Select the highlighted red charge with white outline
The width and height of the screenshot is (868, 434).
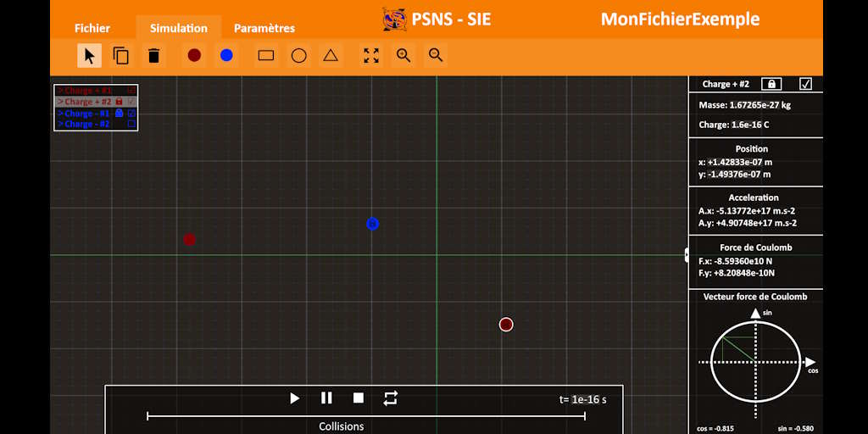click(506, 325)
